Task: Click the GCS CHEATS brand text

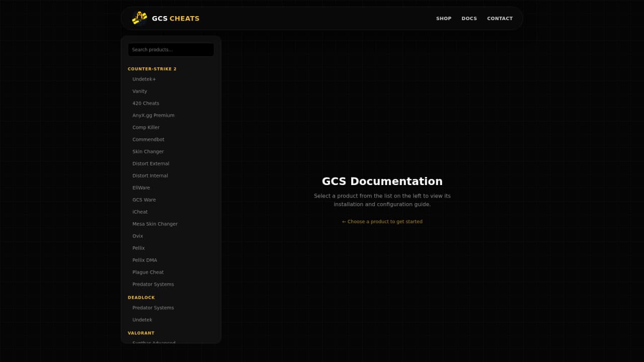Action: coord(176,19)
